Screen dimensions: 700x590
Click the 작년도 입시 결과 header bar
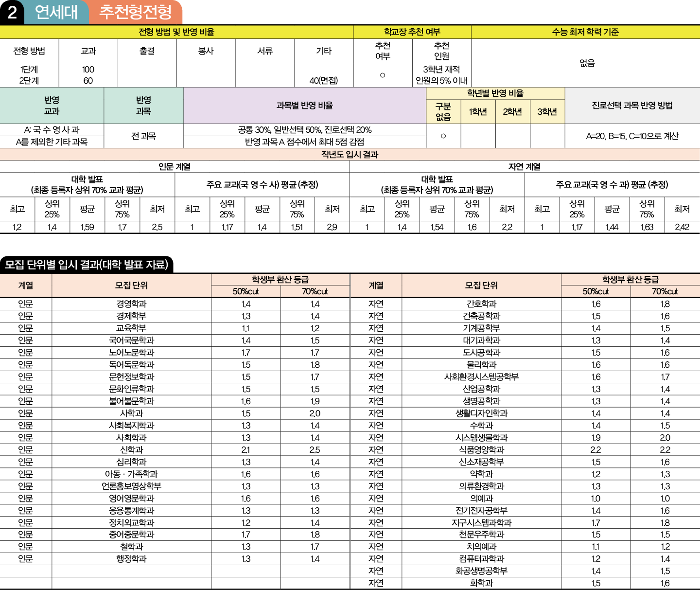pos(350,155)
